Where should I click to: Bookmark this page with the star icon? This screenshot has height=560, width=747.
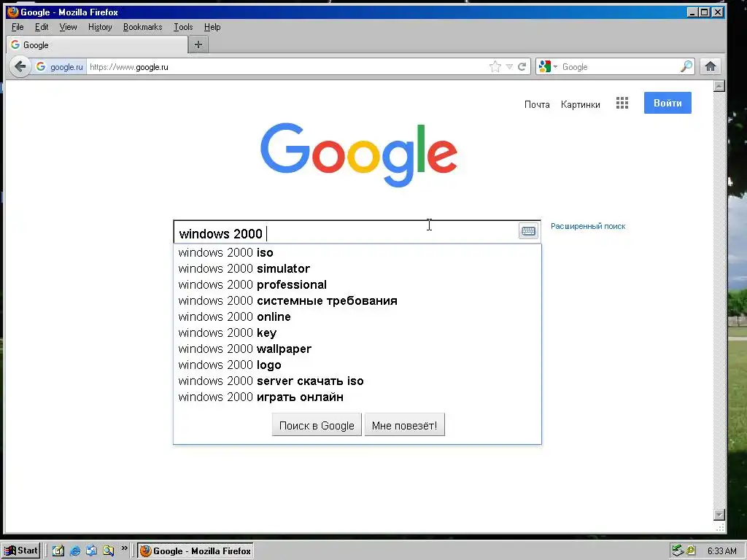pyautogui.click(x=495, y=66)
